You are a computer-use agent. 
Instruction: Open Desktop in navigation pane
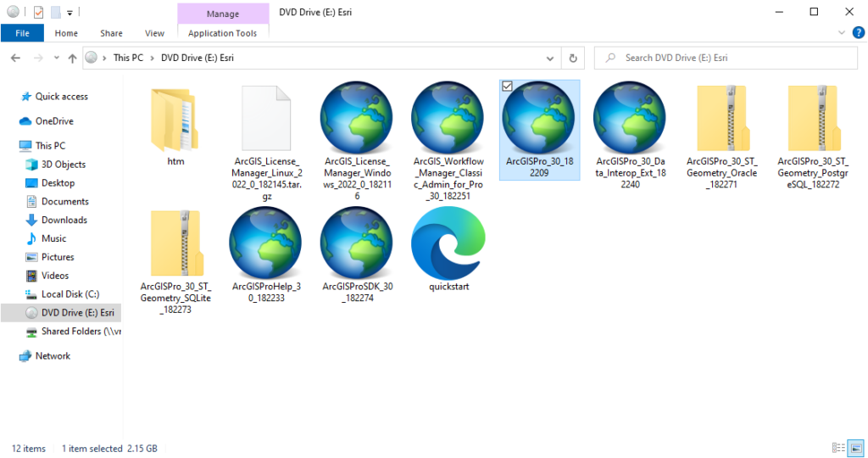[x=58, y=182]
